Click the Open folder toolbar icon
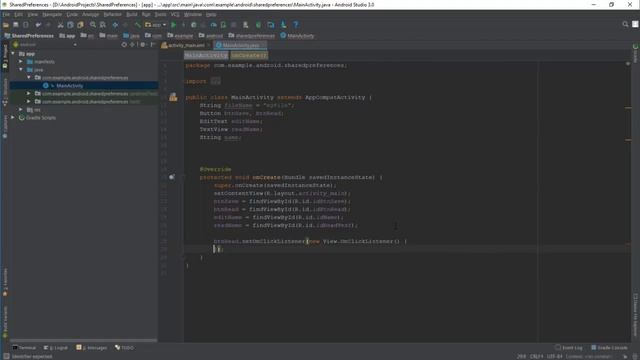This screenshot has height=360, width=640. point(6,25)
